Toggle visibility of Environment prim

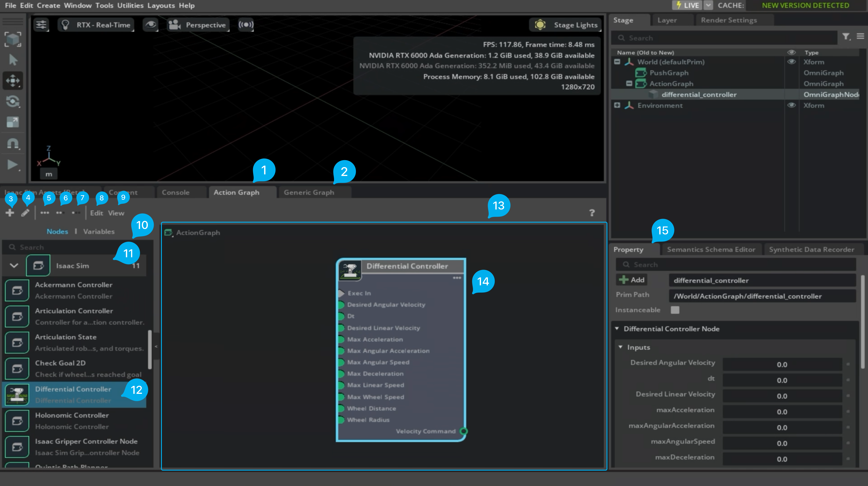[791, 105]
